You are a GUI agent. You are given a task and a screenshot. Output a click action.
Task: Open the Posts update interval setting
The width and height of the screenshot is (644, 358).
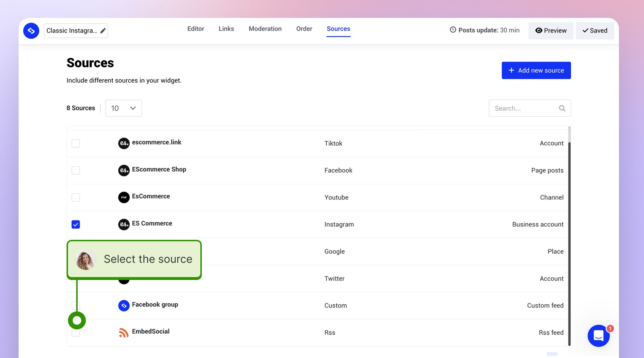tap(484, 30)
